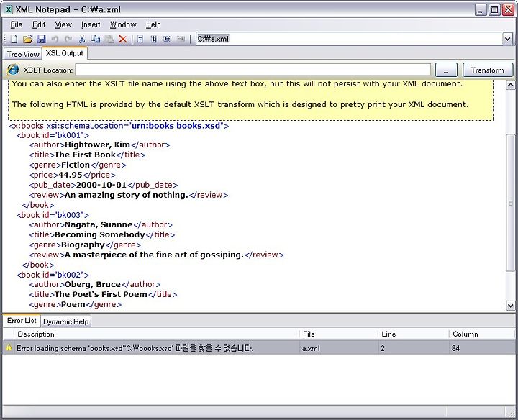Click the 'Fiction' genre text
This screenshot has height=420, width=518.
pyautogui.click(x=76, y=165)
